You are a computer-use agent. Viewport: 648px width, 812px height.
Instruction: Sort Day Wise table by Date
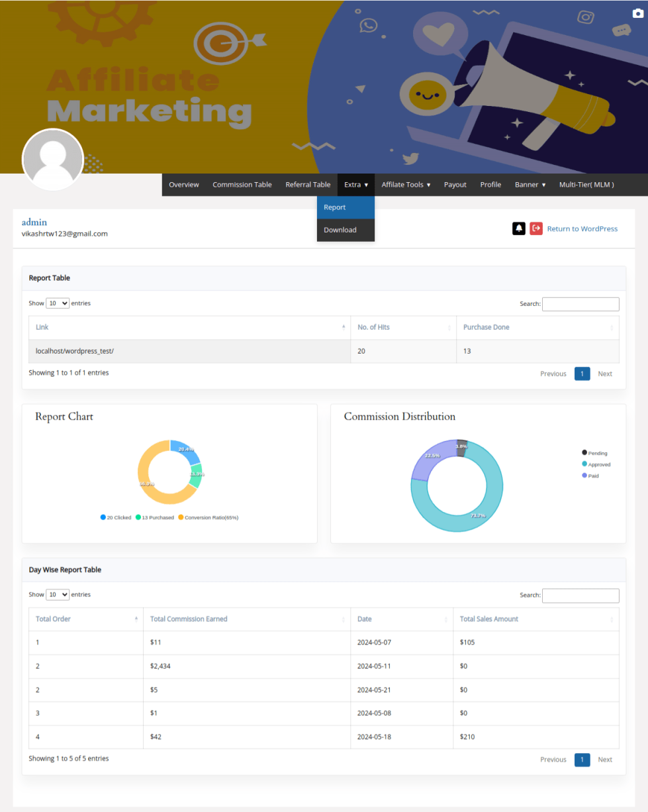click(402, 619)
